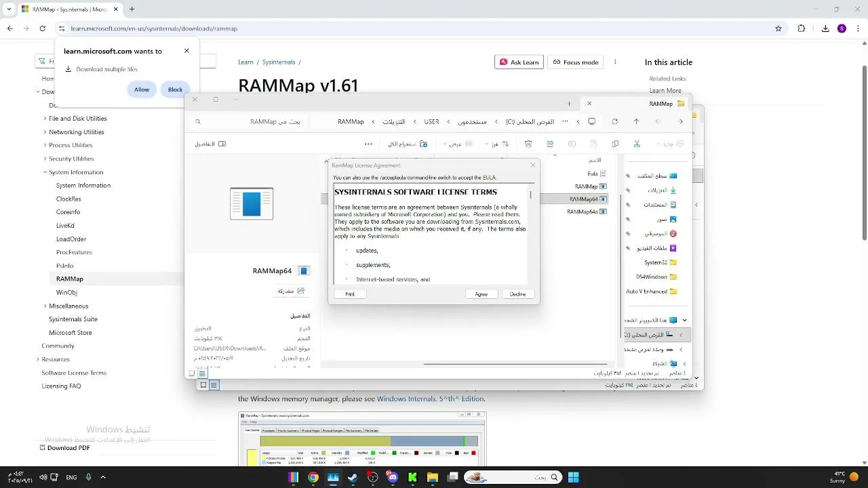
Task: Open Discord from the taskbar
Action: [x=393, y=477]
